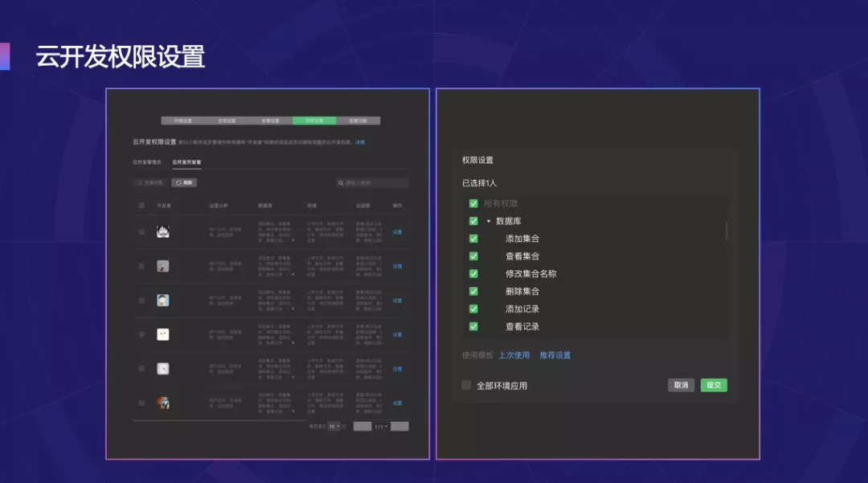Click the grey avatar in the second developer row
Viewport: 868px width, 483px height.
click(x=162, y=266)
